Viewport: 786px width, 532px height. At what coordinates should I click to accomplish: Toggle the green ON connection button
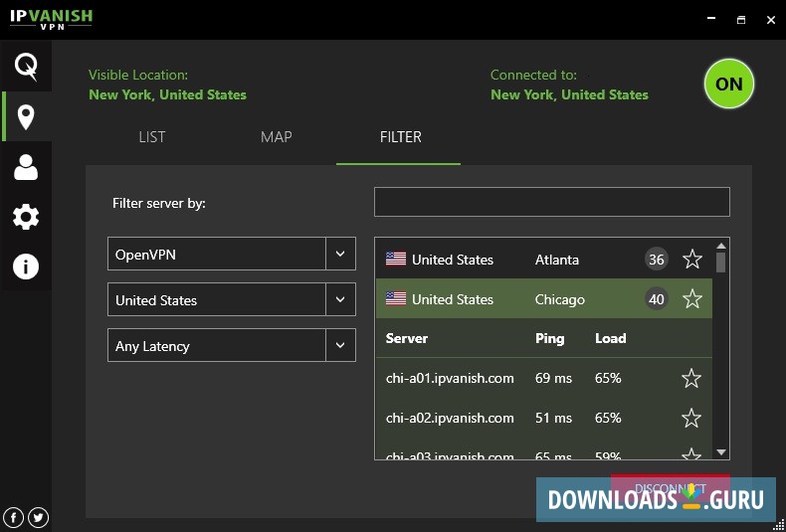[x=729, y=84]
